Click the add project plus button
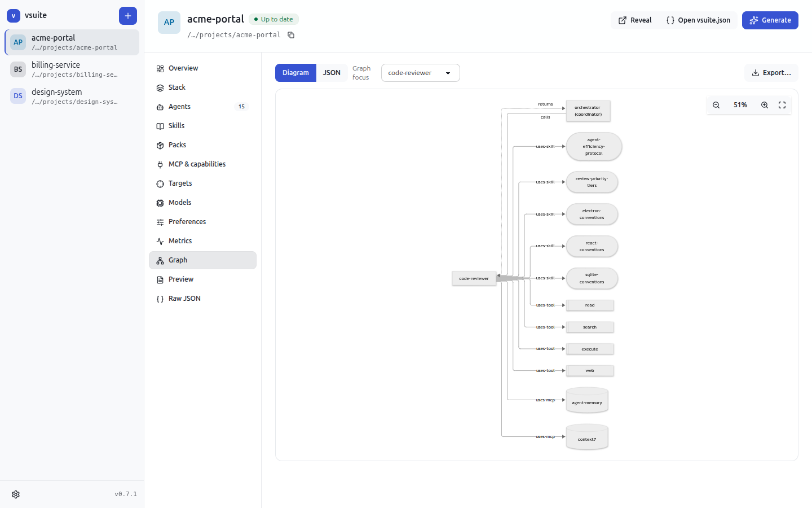Screen dimensions: 812x508 click(x=128, y=16)
